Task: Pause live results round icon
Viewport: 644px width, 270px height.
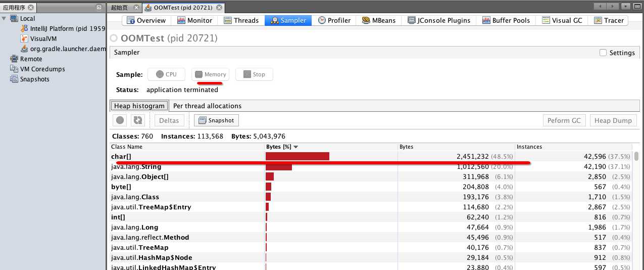Action: click(120, 120)
